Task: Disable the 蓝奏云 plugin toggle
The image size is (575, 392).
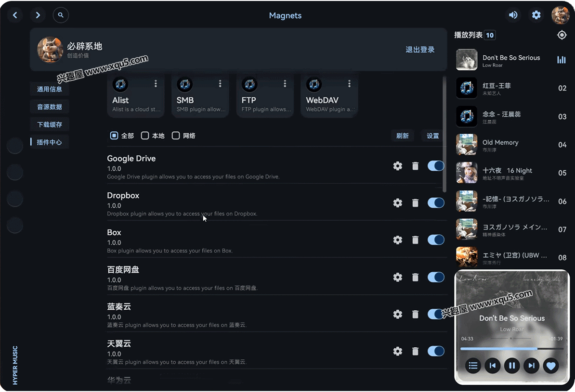Action: (436, 315)
